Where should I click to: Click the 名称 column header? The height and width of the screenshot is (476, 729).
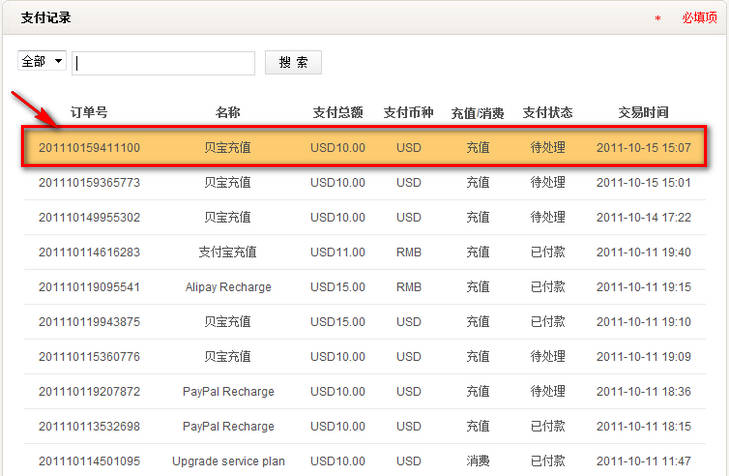228,112
